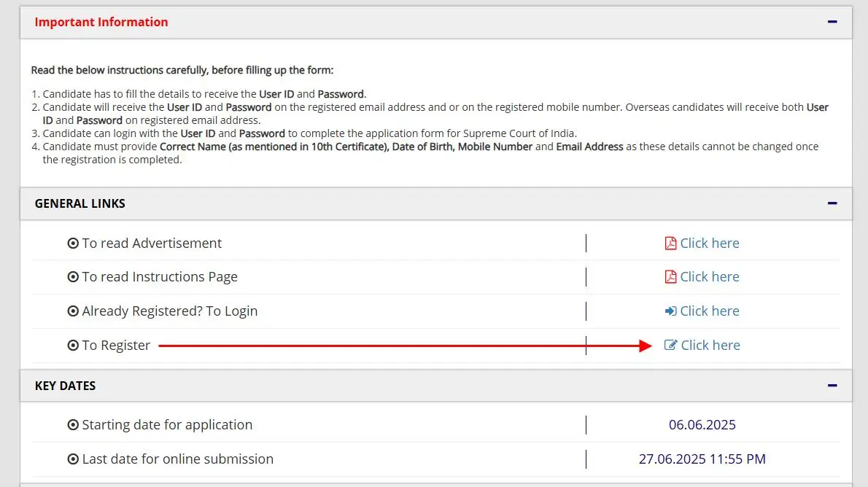Select the deadline '27.06.2025 11:55 PM'

pos(702,459)
